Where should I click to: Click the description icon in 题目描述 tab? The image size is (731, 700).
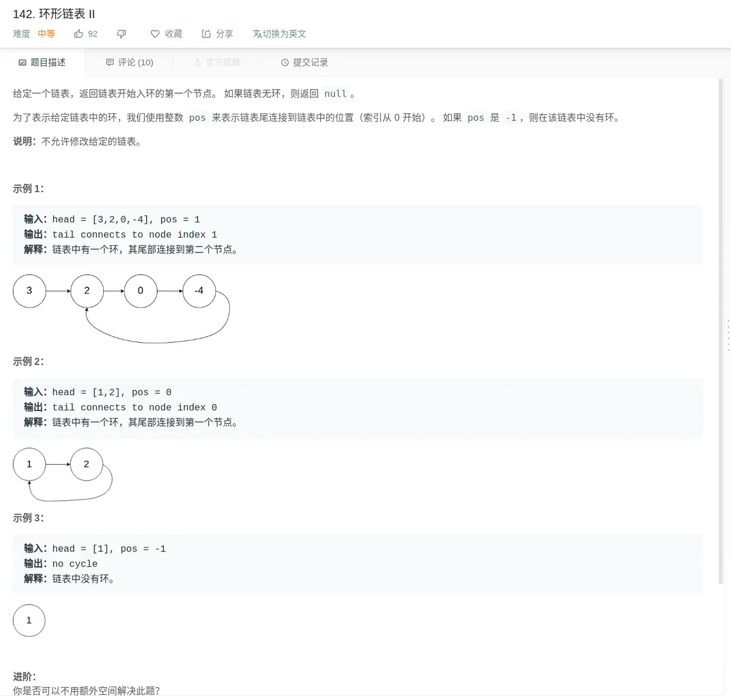[22, 63]
